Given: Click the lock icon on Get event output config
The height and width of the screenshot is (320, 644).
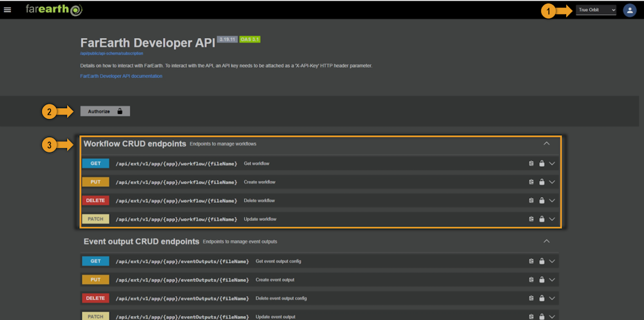Looking at the screenshot, I should coord(542,261).
